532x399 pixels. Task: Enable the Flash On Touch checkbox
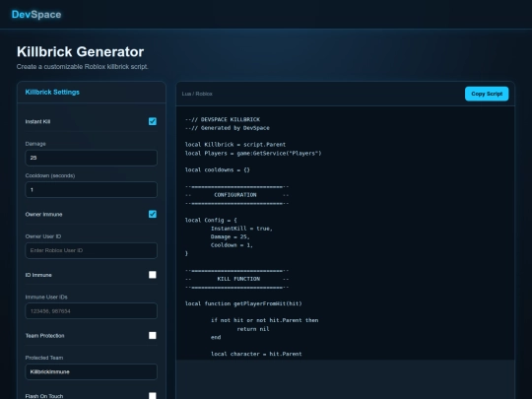[x=153, y=396]
